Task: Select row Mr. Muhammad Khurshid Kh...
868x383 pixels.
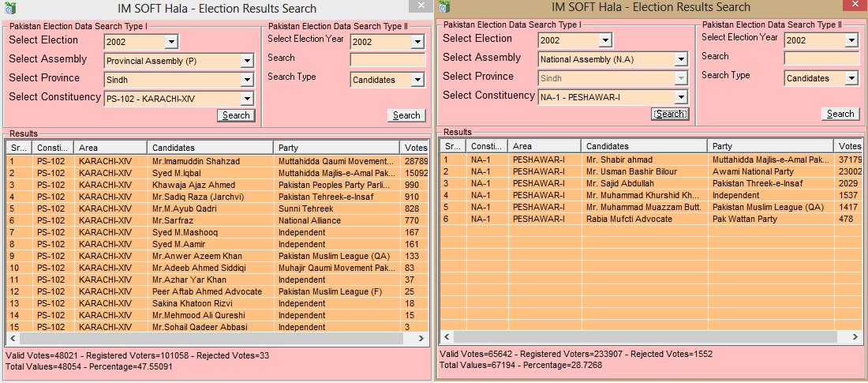Action: click(652, 195)
